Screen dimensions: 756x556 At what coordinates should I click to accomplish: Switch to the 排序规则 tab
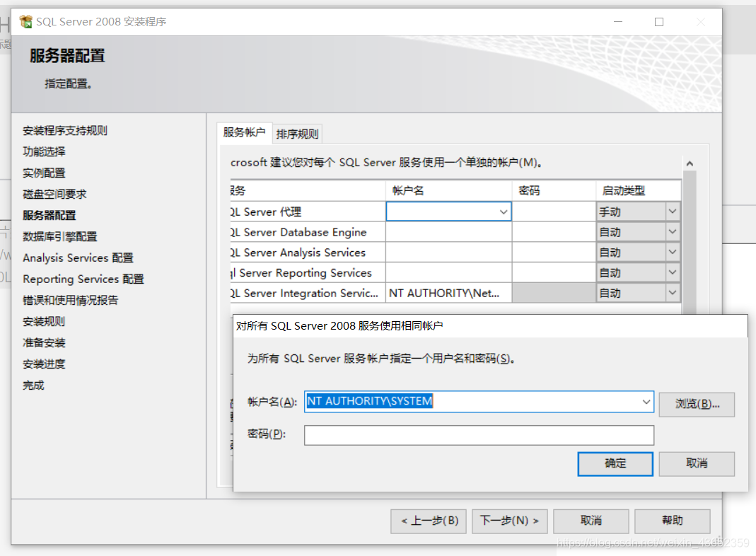[x=297, y=134]
